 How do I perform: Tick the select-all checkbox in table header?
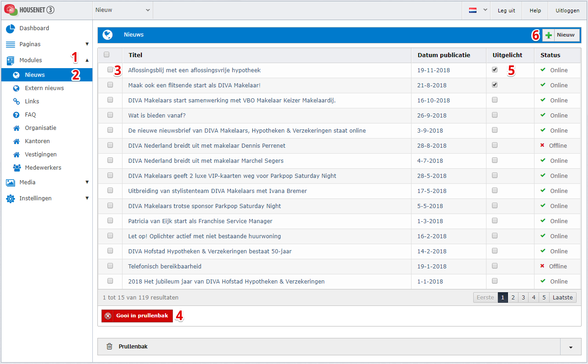(107, 55)
